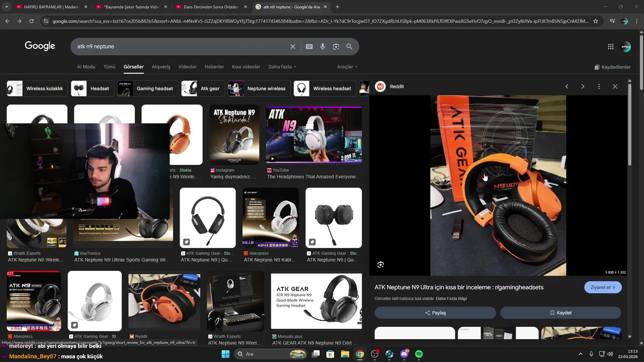Filter by the Headset chip
The width and height of the screenshot is (644, 362).
(x=92, y=88)
